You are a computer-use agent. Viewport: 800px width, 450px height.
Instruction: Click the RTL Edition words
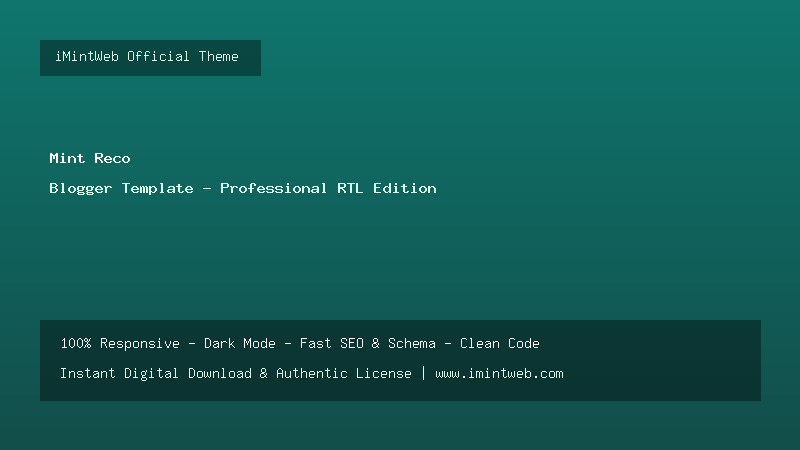pos(387,188)
